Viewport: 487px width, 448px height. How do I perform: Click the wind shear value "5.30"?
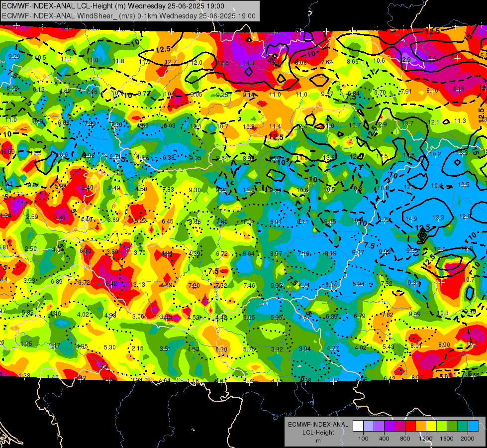109,347
